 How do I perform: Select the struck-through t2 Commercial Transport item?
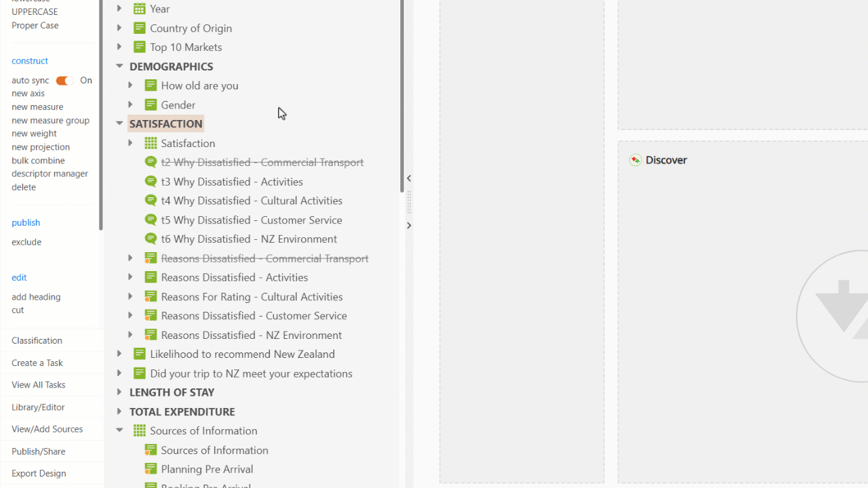click(x=262, y=163)
